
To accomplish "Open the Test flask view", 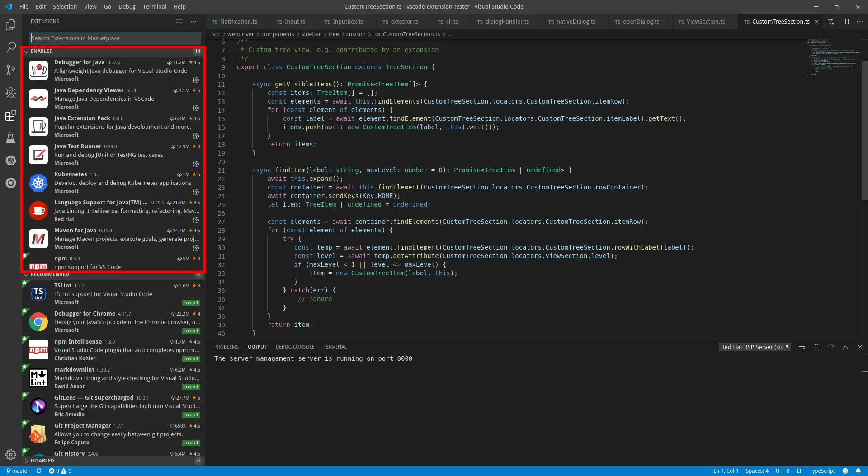I will [11, 138].
